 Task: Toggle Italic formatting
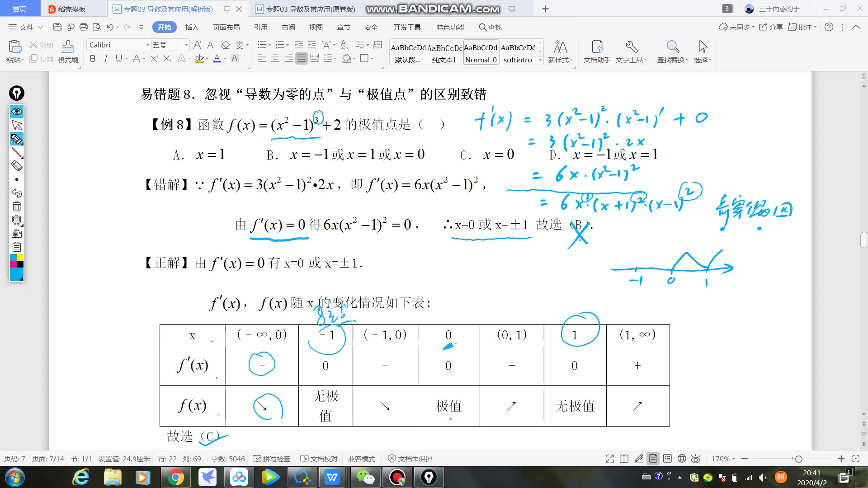(x=106, y=58)
